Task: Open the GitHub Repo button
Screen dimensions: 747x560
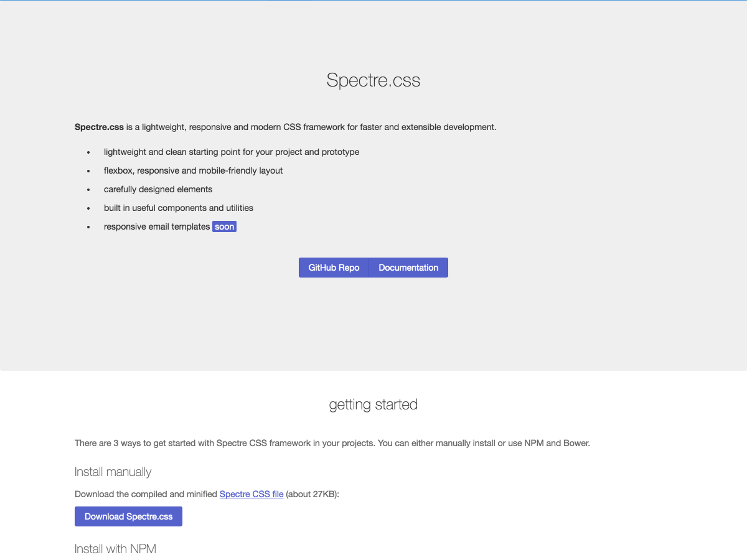Action: pos(334,268)
